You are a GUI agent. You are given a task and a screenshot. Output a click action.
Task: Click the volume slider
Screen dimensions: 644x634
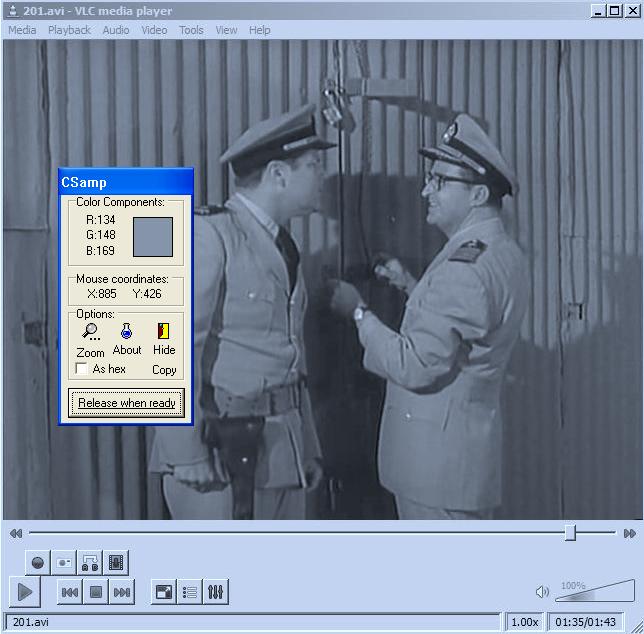point(595,591)
